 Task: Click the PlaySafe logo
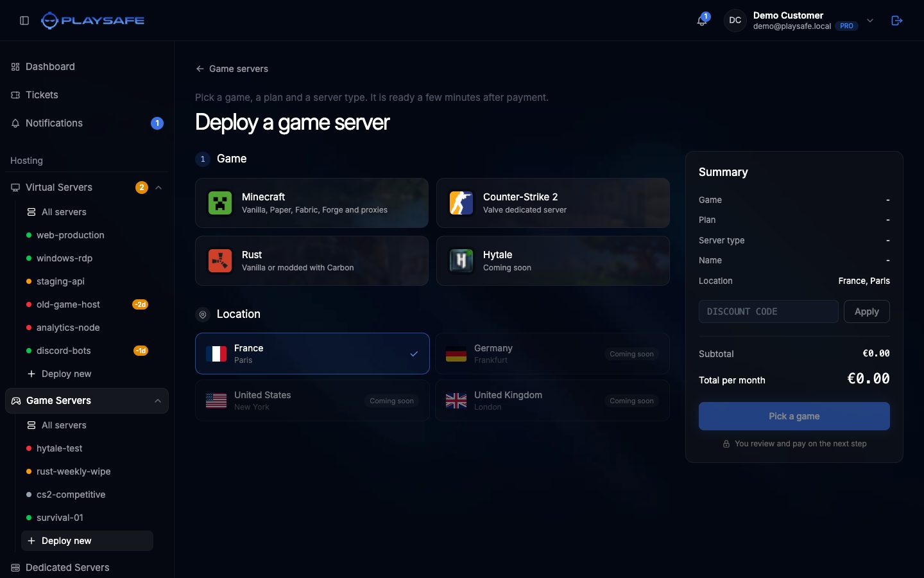tap(92, 21)
